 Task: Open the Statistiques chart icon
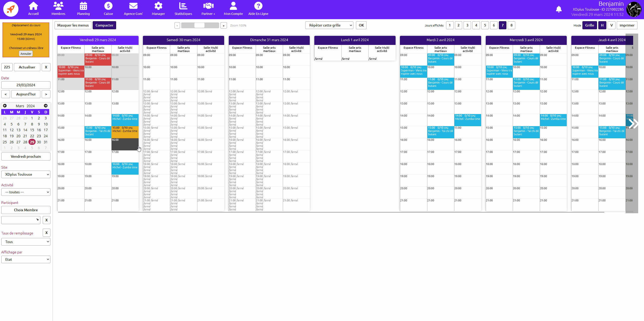pyautogui.click(x=183, y=6)
